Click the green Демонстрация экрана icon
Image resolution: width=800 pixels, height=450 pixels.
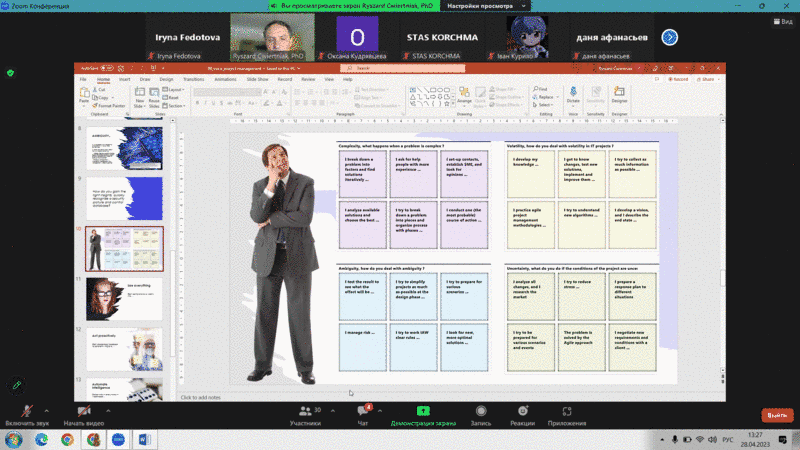[423, 412]
